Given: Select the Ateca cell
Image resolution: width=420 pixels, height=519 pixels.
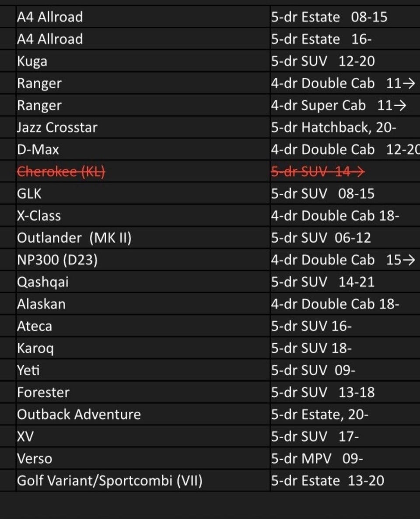Looking at the screenshot, I should 35,326.
